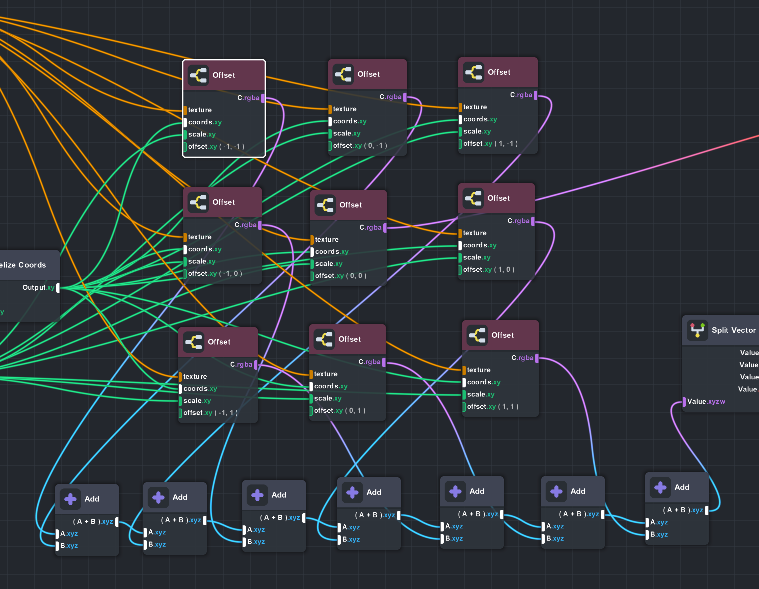The height and width of the screenshot is (589, 759).
Task: Click the plus icon on the fifth Add node from left
Action: point(455,492)
